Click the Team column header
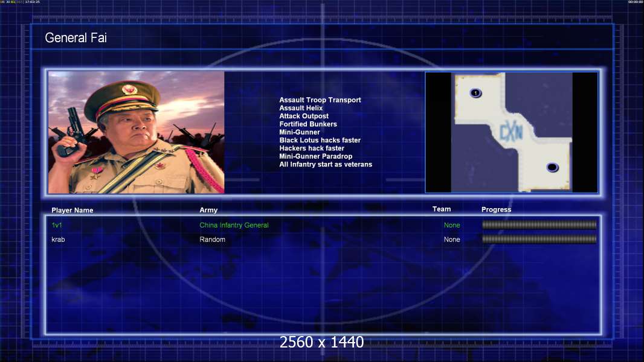This screenshot has height=362, width=644. click(442, 209)
